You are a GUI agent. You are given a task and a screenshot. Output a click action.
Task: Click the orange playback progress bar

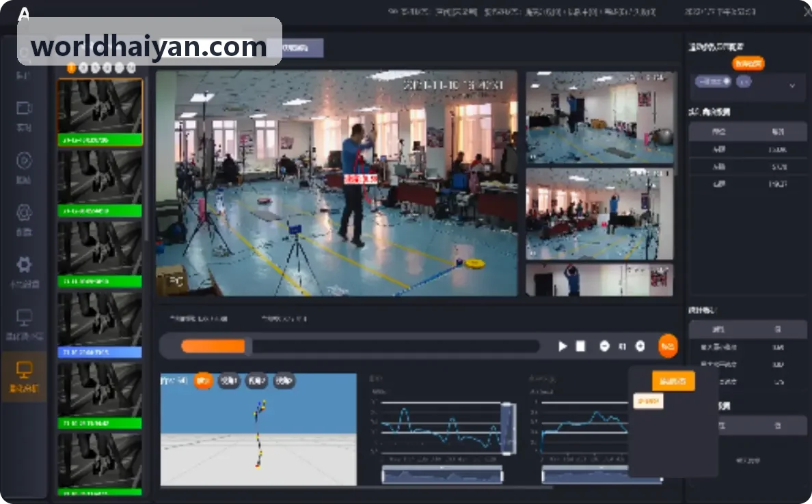(213, 346)
